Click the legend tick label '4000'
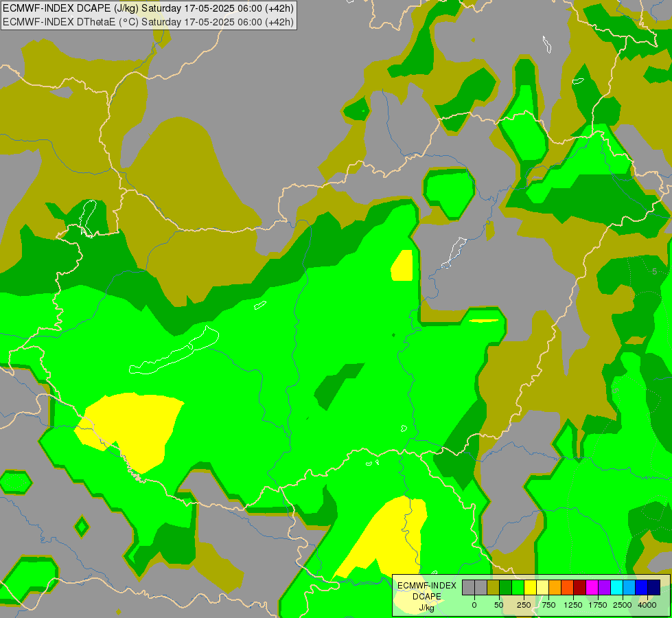The width and height of the screenshot is (672, 618). coord(647,605)
